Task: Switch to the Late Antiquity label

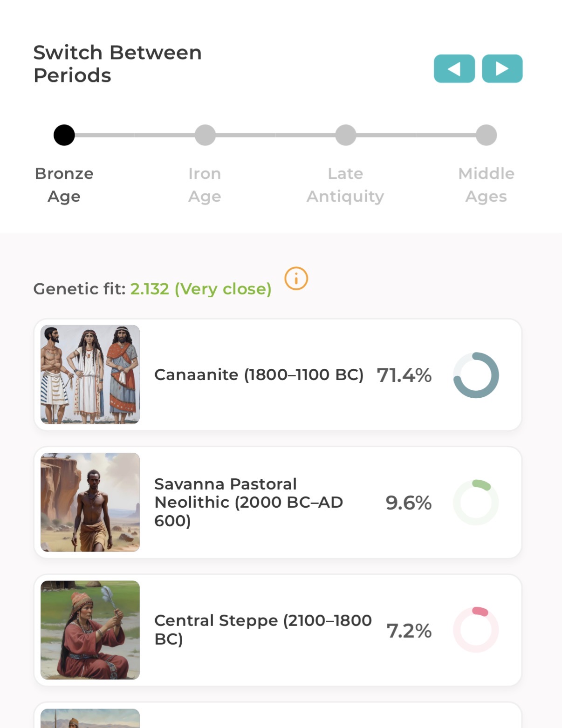Action: [x=345, y=185]
